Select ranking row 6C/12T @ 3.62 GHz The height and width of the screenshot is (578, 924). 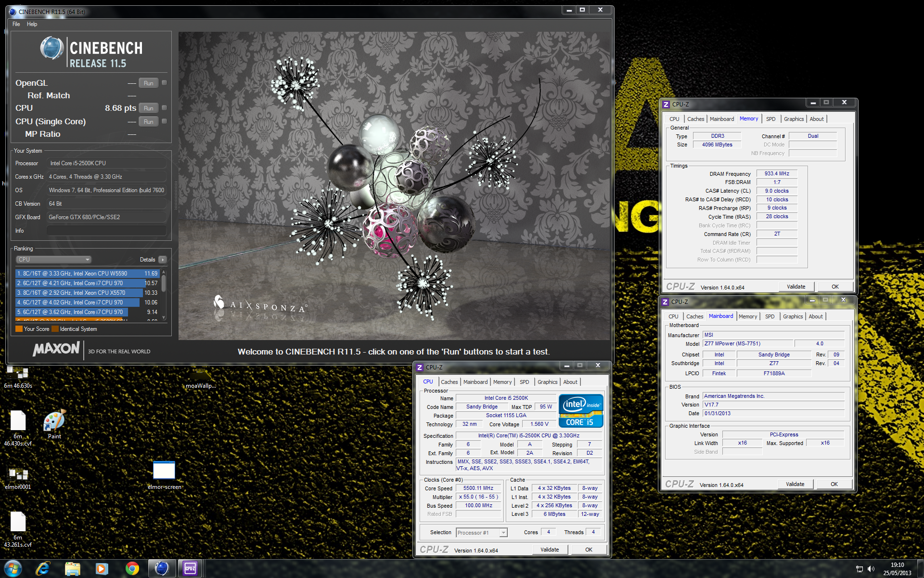point(87,312)
